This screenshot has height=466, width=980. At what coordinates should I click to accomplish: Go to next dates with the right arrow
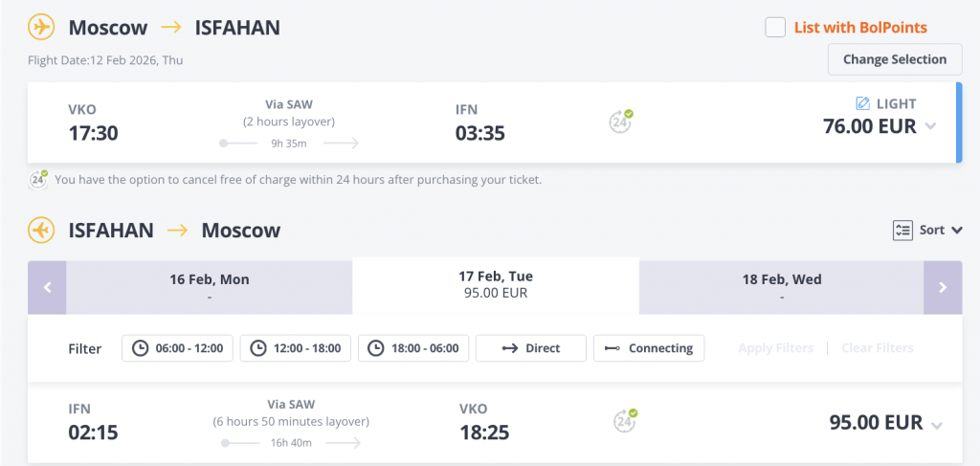(943, 287)
